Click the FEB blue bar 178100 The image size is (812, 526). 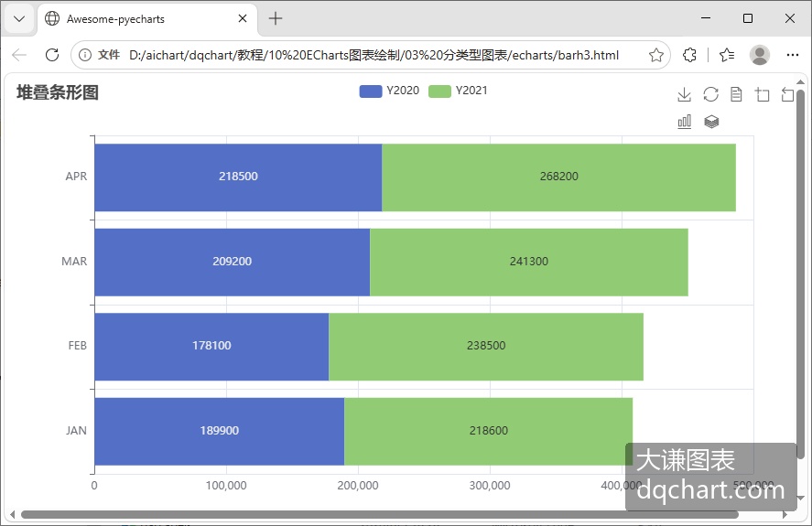tap(211, 347)
